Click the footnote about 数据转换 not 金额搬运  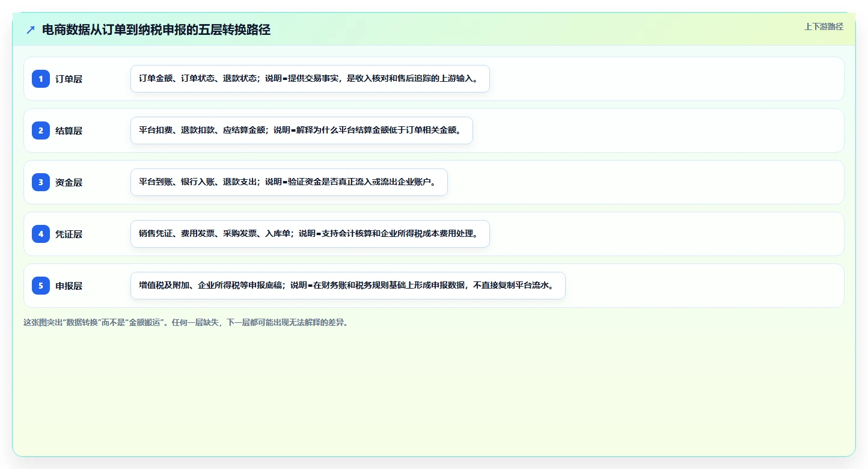tap(186, 322)
